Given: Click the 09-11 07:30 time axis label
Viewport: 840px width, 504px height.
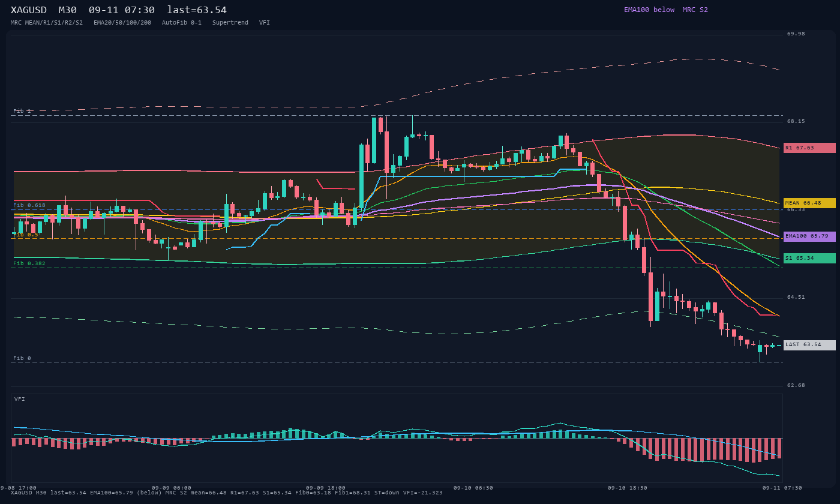Looking at the screenshot, I should 782,488.
